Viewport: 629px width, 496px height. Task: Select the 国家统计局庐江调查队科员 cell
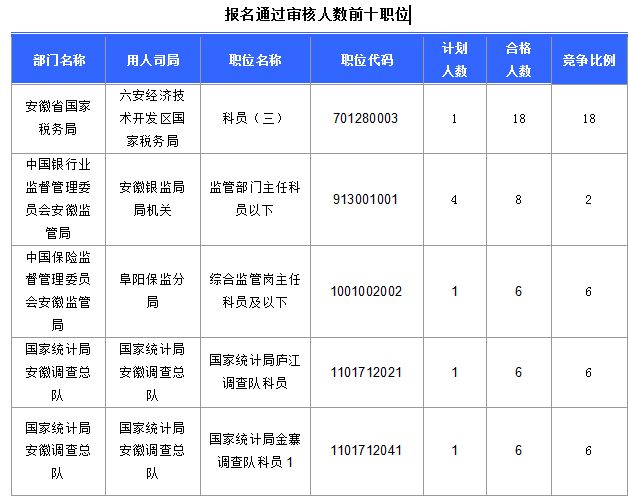pos(254,371)
